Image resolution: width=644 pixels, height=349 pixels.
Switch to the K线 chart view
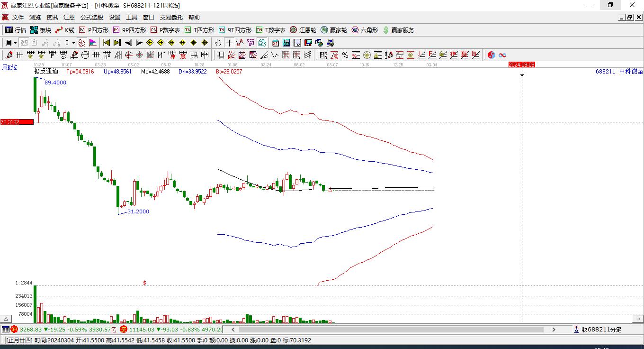65,30
